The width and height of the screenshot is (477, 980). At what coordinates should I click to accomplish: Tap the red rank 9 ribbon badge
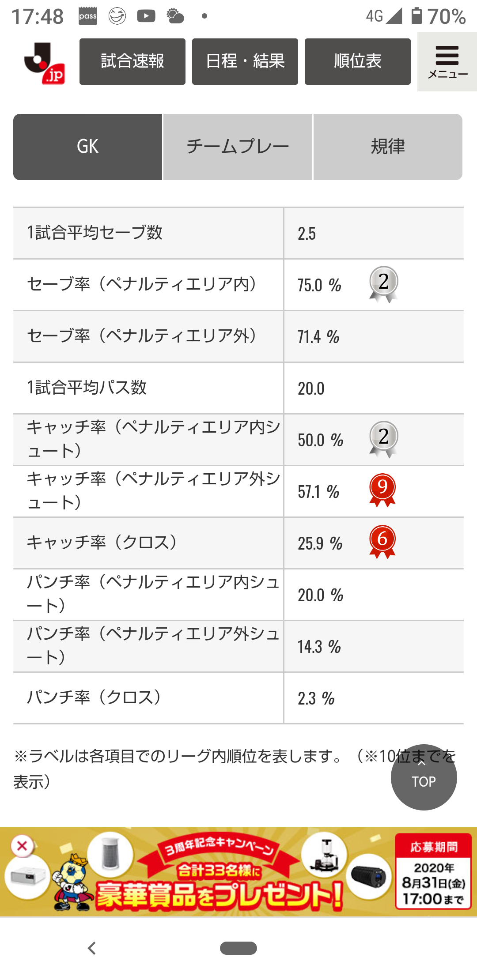point(382,490)
